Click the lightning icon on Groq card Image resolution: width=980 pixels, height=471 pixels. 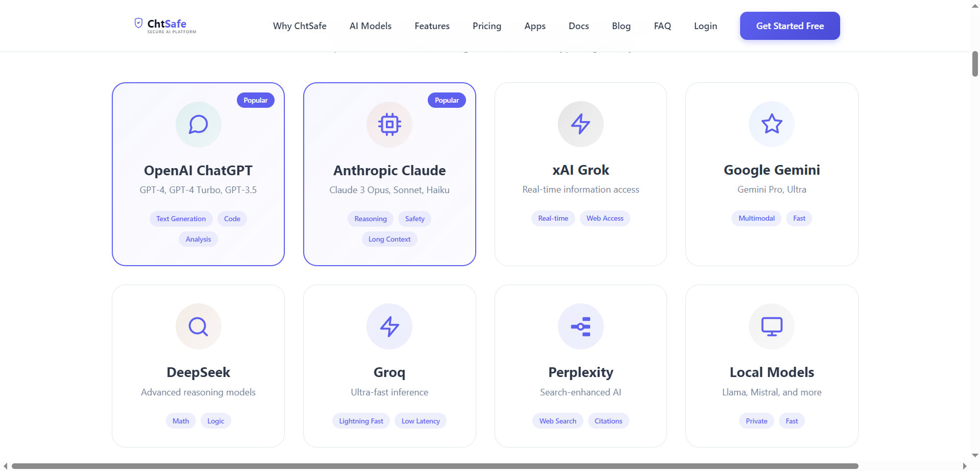coord(389,326)
